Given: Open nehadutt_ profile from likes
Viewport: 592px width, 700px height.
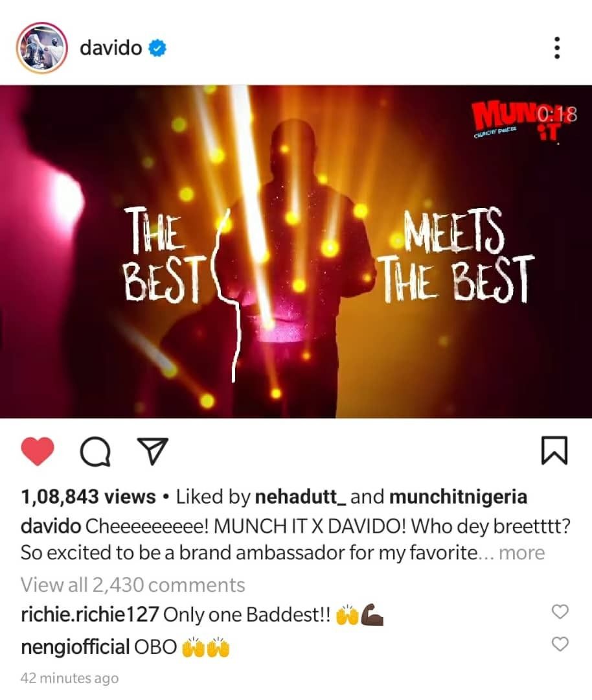Looking at the screenshot, I should (301, 497).
